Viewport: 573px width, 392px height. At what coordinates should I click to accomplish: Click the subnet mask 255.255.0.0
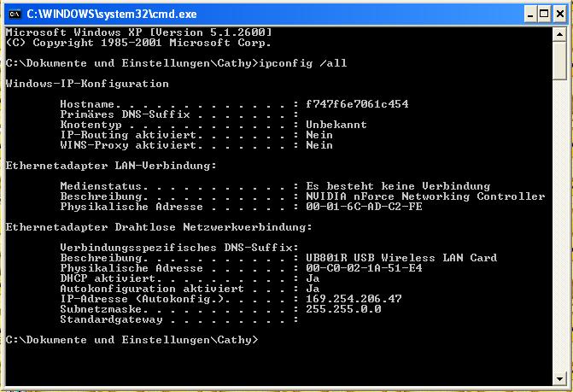pos(343,309)
